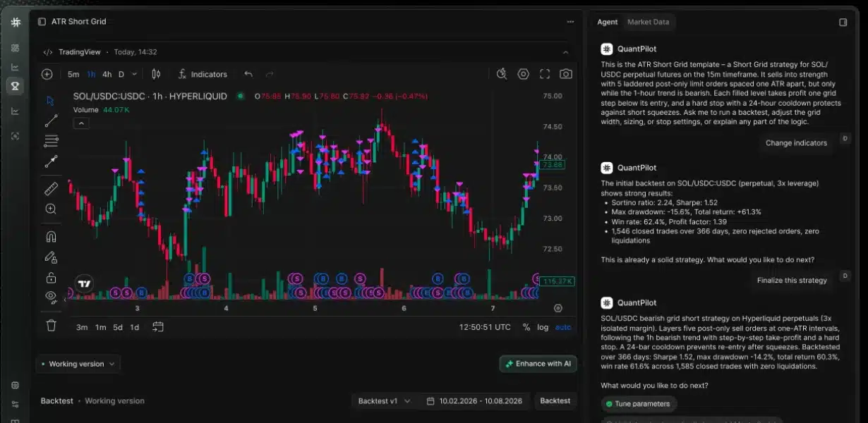Open the 12:50:51 UTC timezone menu
Viewport: 868px width, 423px height.
(x=485, y=327)
